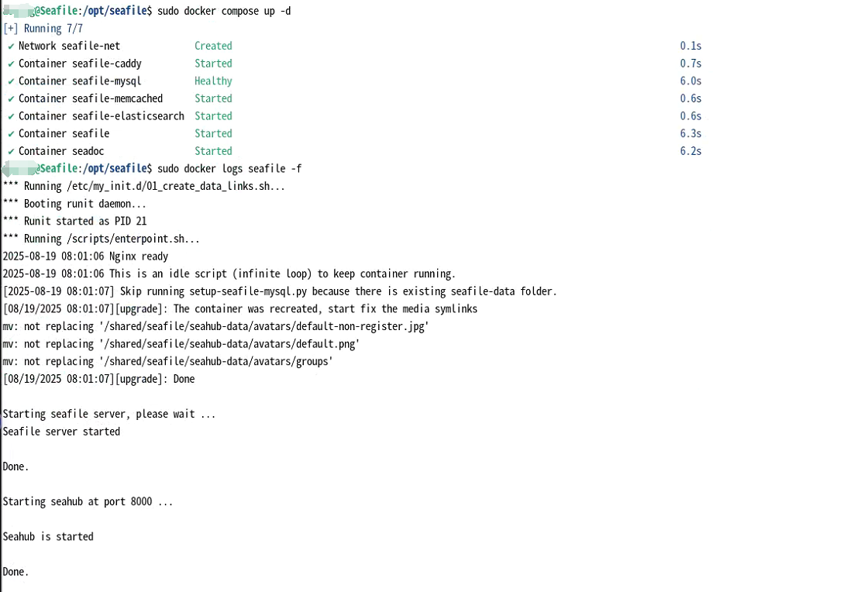Click the 6.3s duration for Container seafile
Image resolution: width=868 pixels, height=592 pixels.
(x=691, y=133)
